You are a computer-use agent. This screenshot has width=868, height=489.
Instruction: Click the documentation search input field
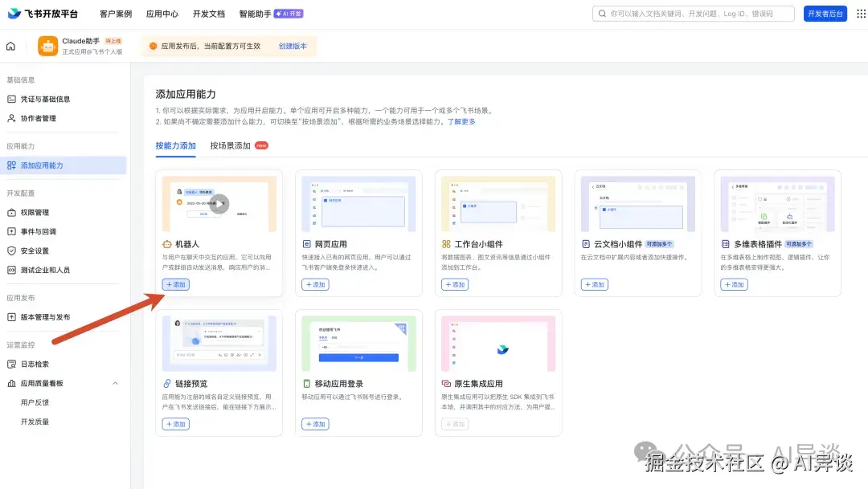coord(694,14)
